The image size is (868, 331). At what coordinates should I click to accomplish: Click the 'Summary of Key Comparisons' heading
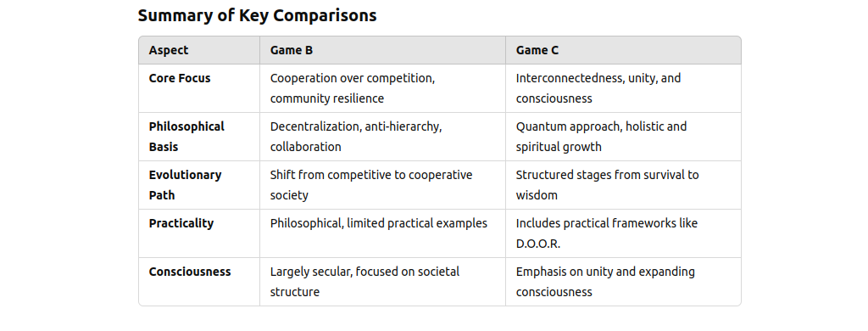(257, 15)
